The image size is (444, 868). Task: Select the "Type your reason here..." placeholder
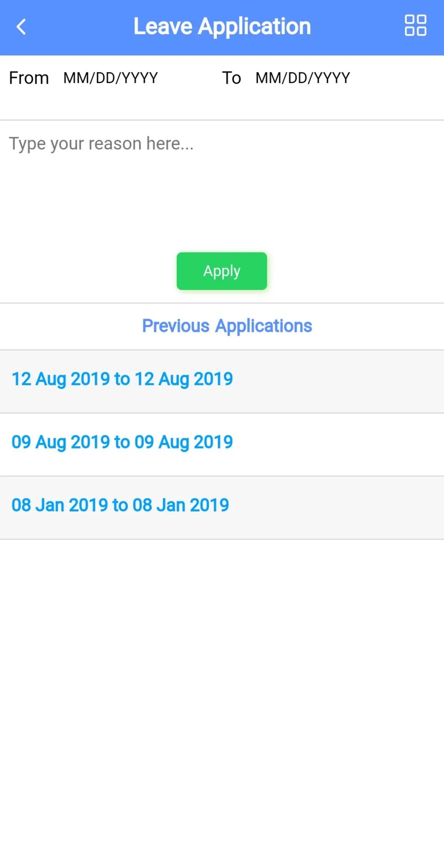click(x=101, y=144)
